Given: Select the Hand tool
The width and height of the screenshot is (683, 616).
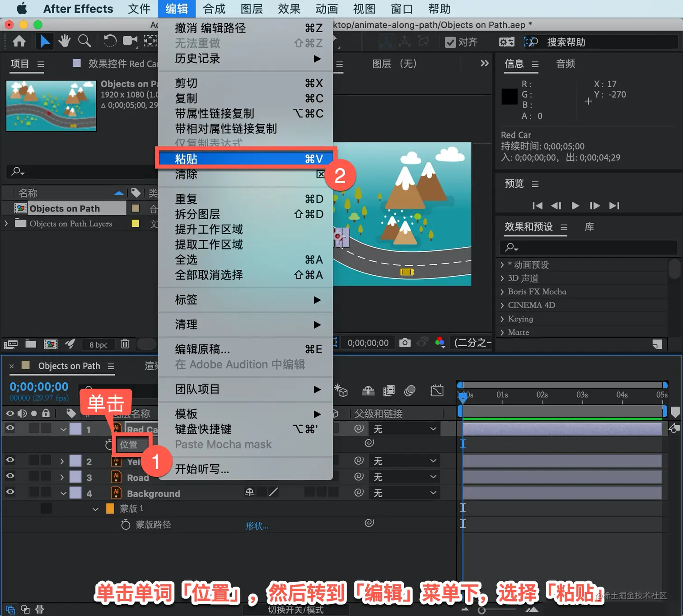Looking at the screenshot, I should coord(64,41).
